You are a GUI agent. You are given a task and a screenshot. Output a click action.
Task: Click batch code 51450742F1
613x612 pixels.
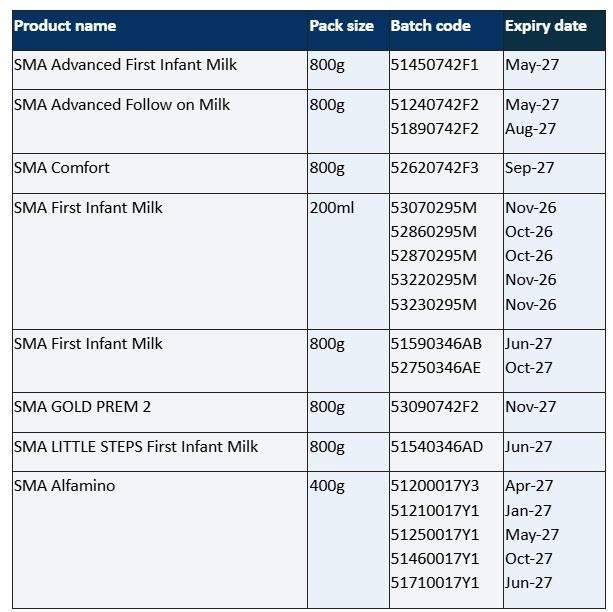coord(435,65)
